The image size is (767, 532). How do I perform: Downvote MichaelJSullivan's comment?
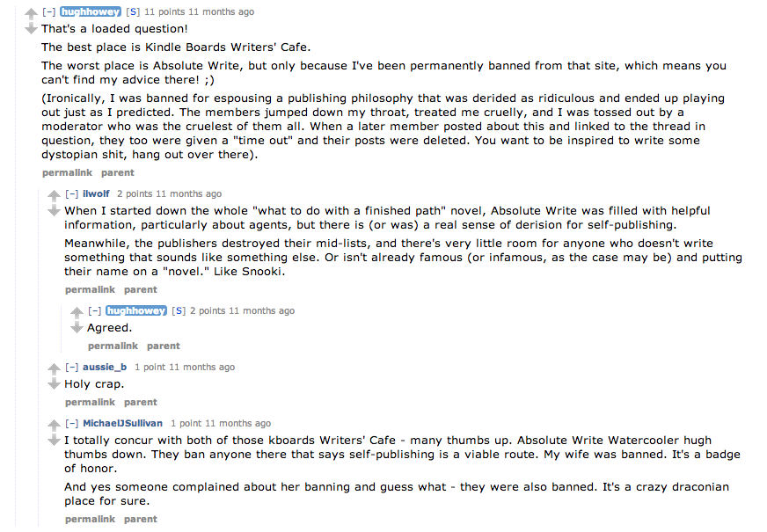(54, 440)
